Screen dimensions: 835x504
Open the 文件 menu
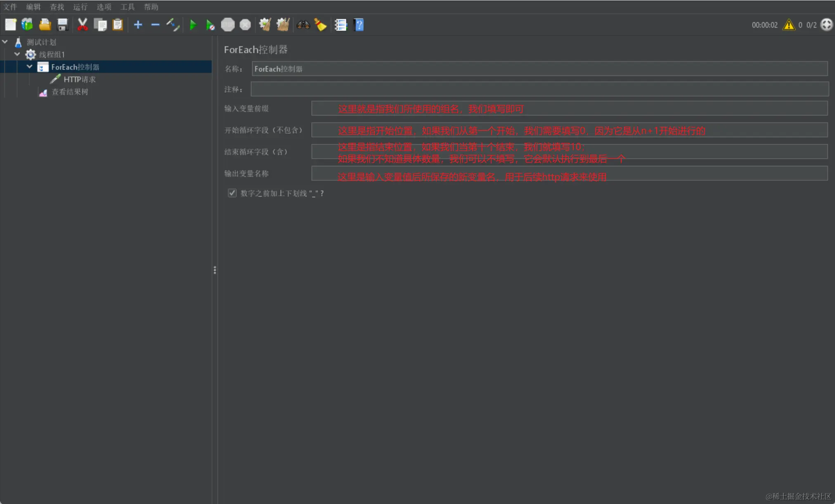click(x=10, y=7)
